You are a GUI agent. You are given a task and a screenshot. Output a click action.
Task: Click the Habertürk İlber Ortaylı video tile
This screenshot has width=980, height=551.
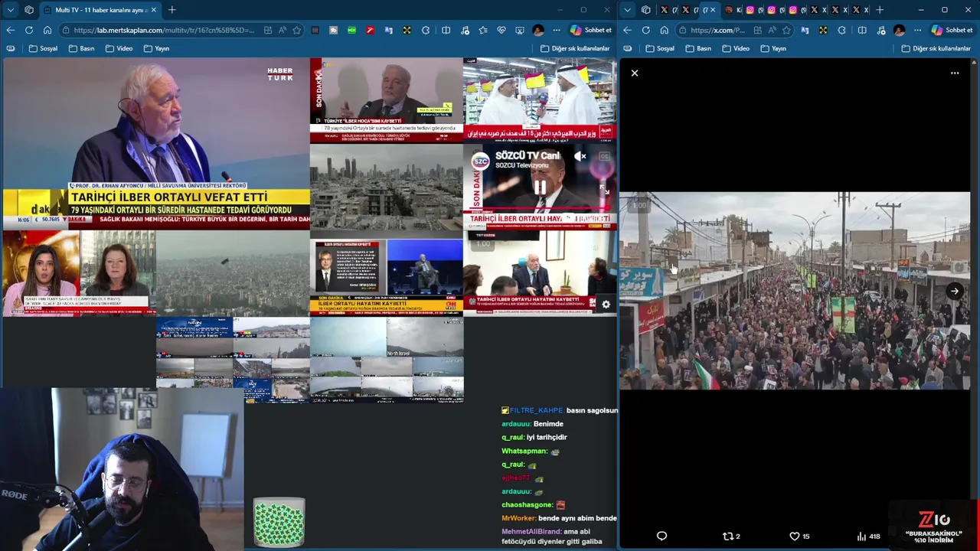pyautogui.click(x=156, y=144)
